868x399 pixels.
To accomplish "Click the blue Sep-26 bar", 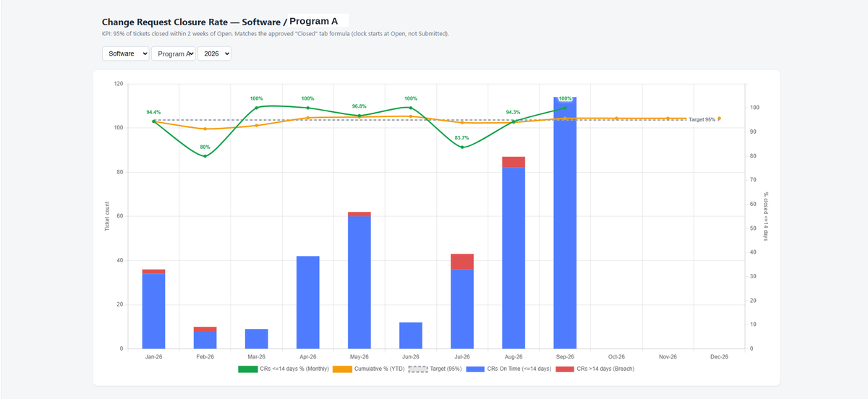I will [x=565, y=223].
